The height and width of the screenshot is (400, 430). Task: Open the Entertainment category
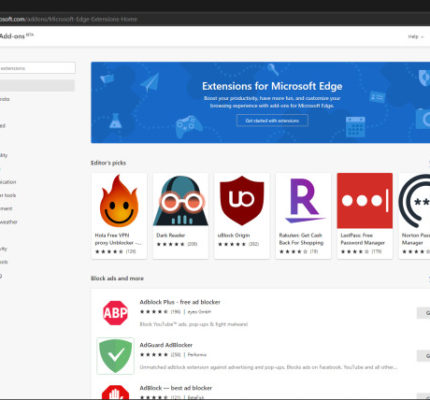(6, 209)
